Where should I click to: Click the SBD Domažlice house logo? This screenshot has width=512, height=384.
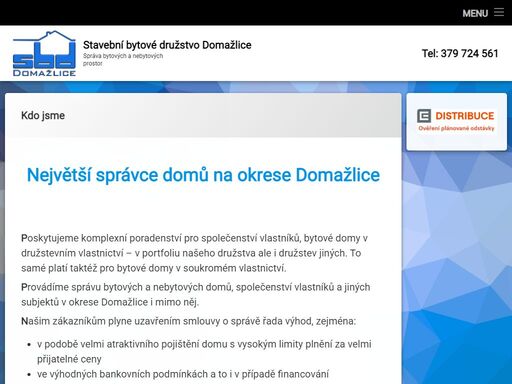click(44, 53)
